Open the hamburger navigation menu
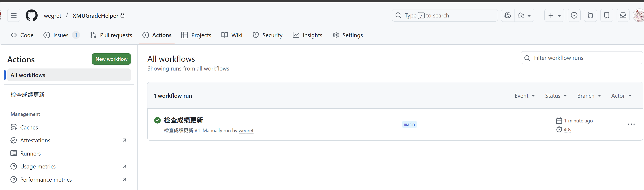Image resolution: width=644 pixels, height=190 pixels. [x=14, y=15]
